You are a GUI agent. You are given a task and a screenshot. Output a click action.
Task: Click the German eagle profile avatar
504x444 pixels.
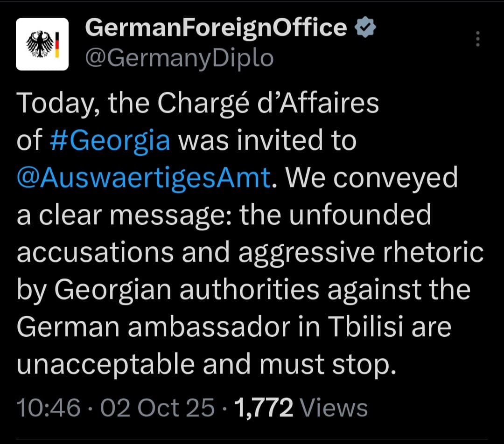[43, 43]
